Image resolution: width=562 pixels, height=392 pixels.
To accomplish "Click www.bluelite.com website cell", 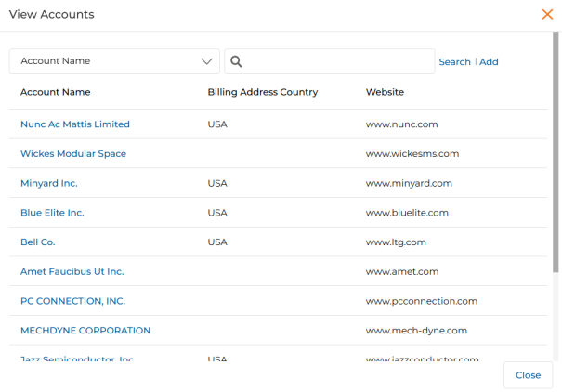I will (407, 213).
